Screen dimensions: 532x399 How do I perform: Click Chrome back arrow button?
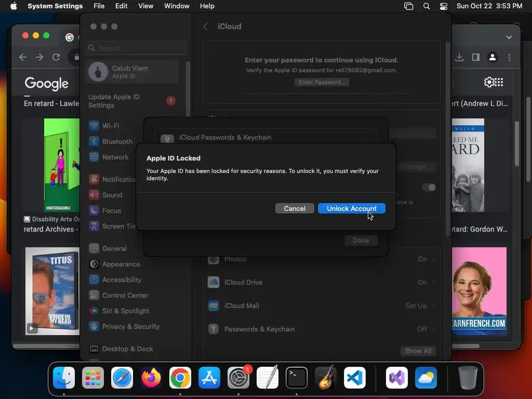click(x=23, y=57)
